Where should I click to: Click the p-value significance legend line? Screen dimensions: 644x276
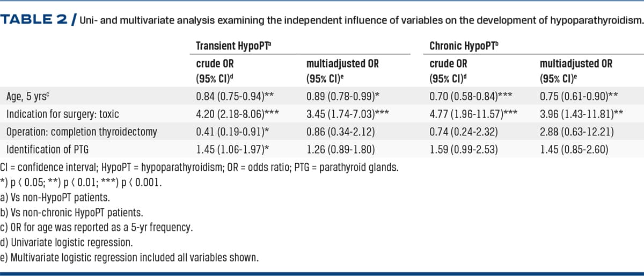(x=81, y=182)
